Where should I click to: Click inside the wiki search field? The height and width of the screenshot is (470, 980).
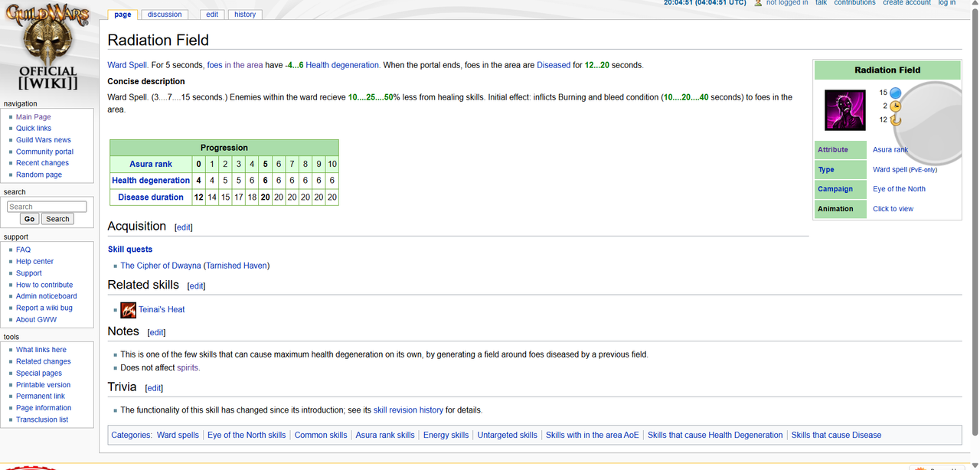(x=47, y=207)
